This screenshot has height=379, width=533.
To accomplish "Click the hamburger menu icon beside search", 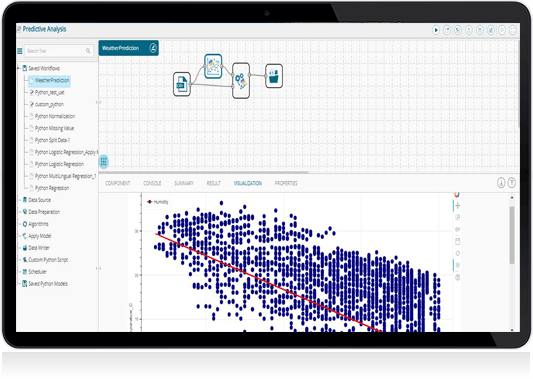I will tap(20, 51).
